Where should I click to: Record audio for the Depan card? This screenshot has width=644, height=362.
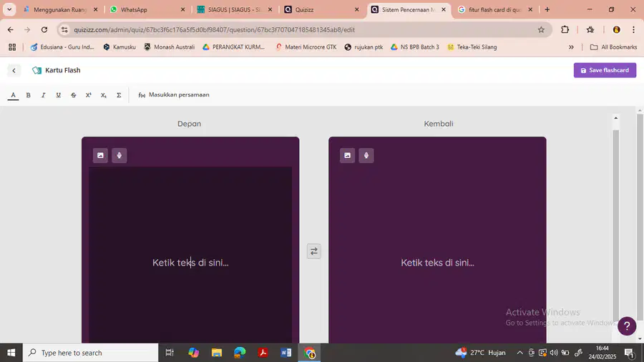[119, 155]
